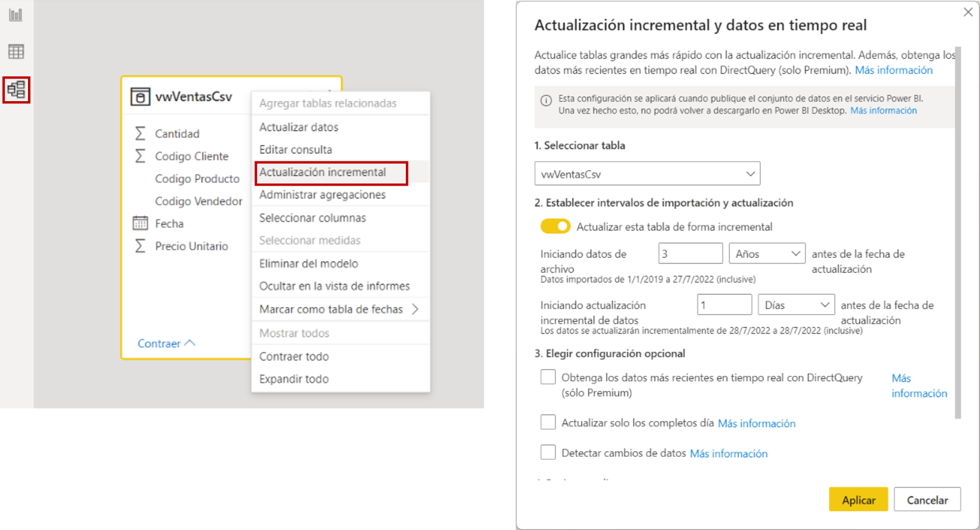Choose Editar consulta in the menu

tap(295, 150)
